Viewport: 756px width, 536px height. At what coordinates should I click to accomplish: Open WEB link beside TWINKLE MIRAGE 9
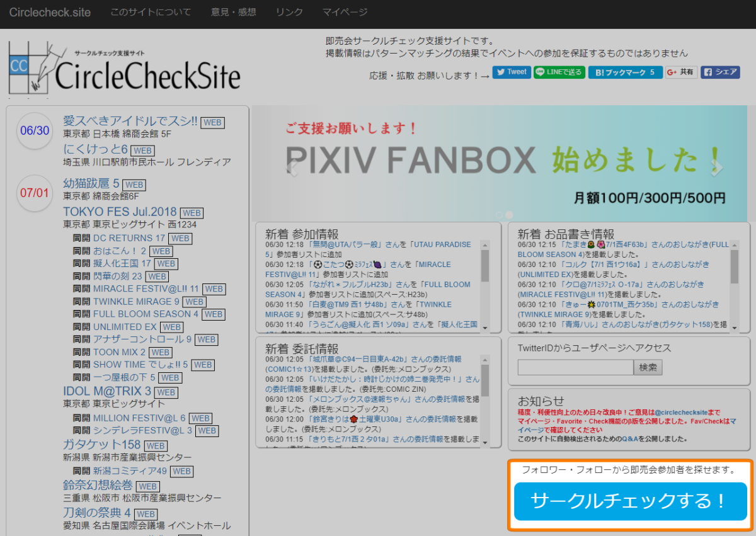tap(194, 302)
